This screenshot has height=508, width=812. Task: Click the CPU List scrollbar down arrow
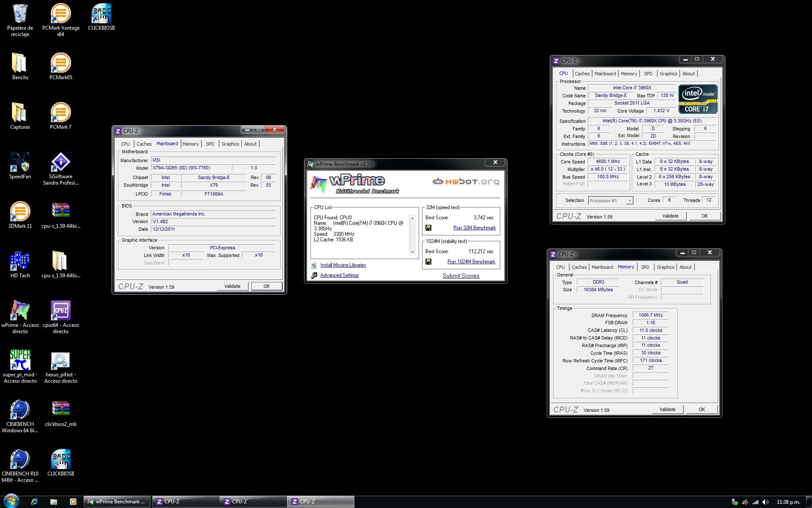(x=412, y=252)
